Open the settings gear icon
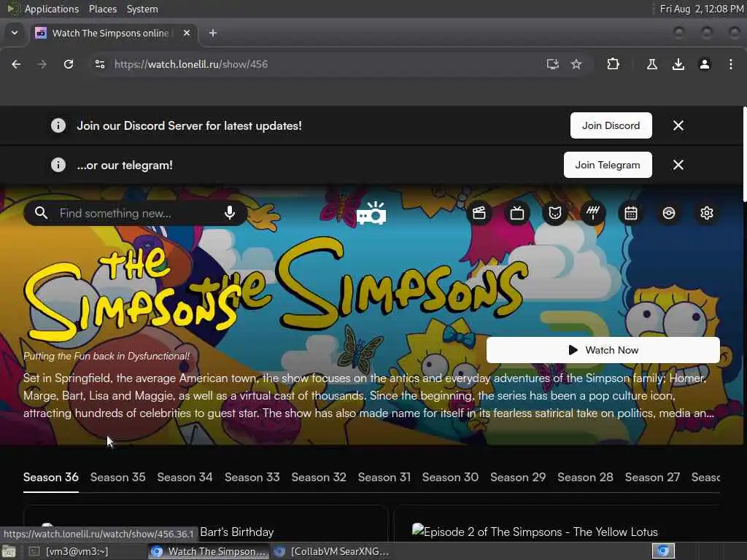The height and width of the screenshot is (560, 747). [x=706, y=213]
